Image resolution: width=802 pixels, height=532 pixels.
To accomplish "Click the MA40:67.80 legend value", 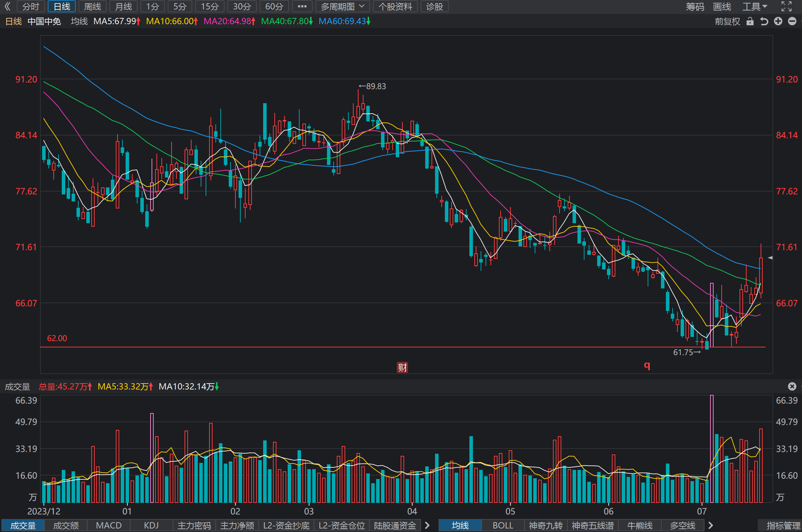I will 287,21.
